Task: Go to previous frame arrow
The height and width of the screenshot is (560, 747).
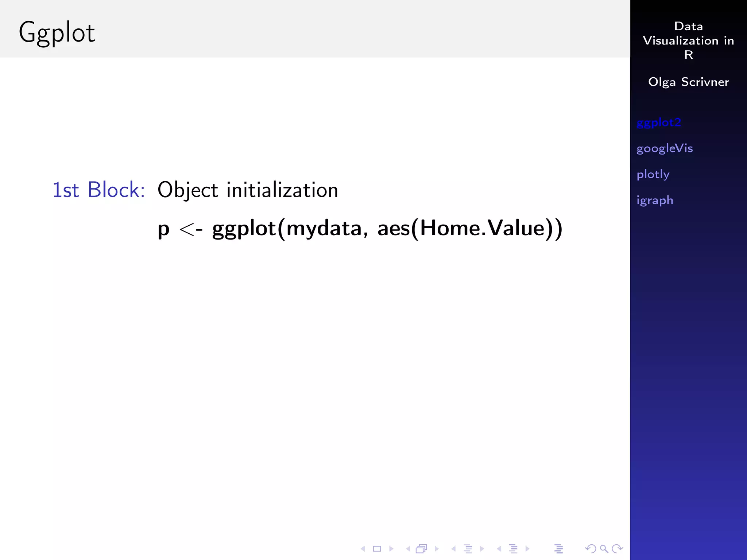Action: point(408,549)
